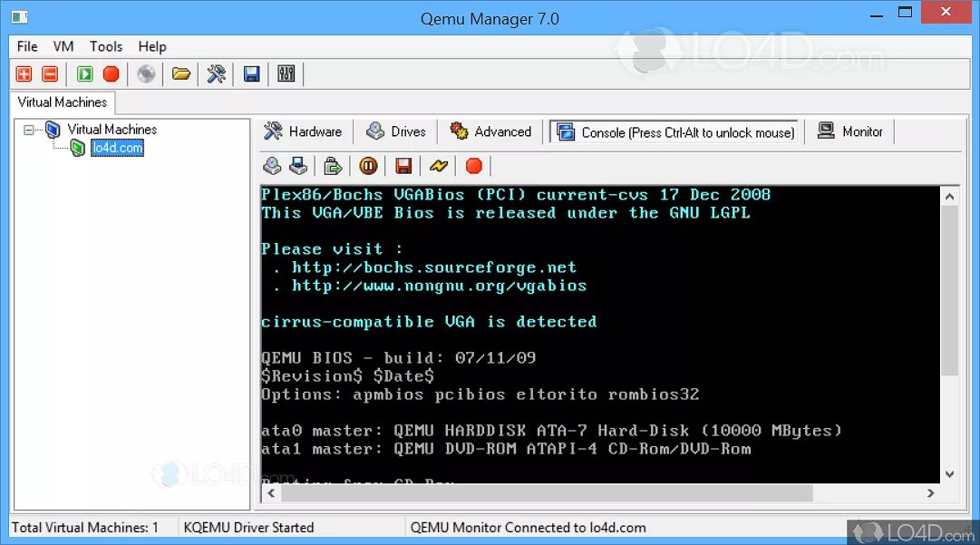This screenshot has height=545, width=980.
Task: Open the Help menu
Action: coord(152,47)
